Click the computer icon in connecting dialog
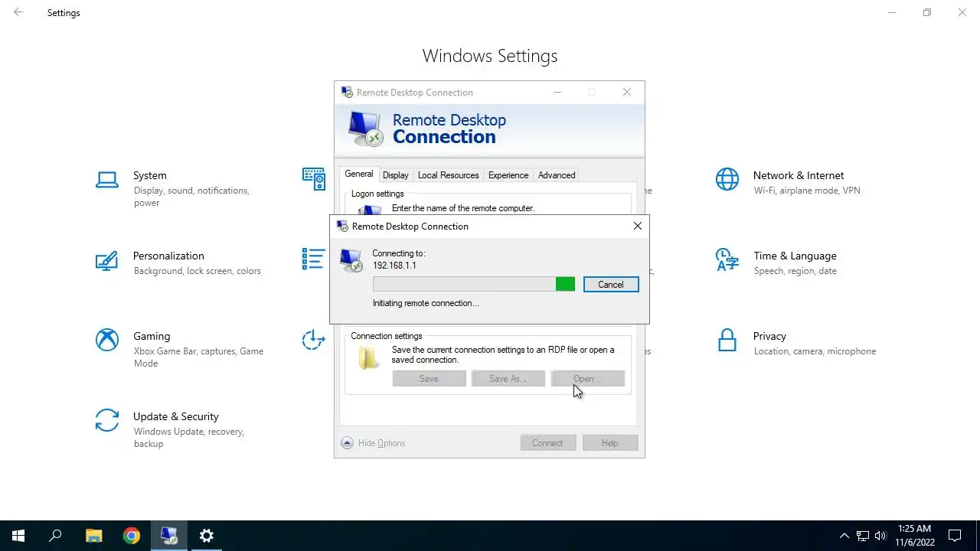980x551 pixels. [351, 261]
